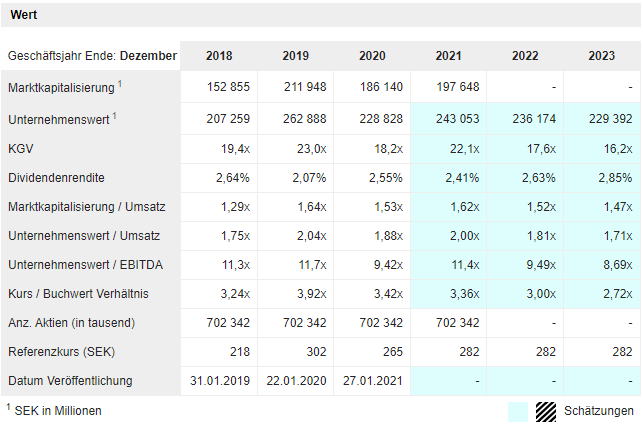The width and height of the screenshot is (643, 437).
Task: Click the SEK in Millionen footnote
Action: point(57,410)
